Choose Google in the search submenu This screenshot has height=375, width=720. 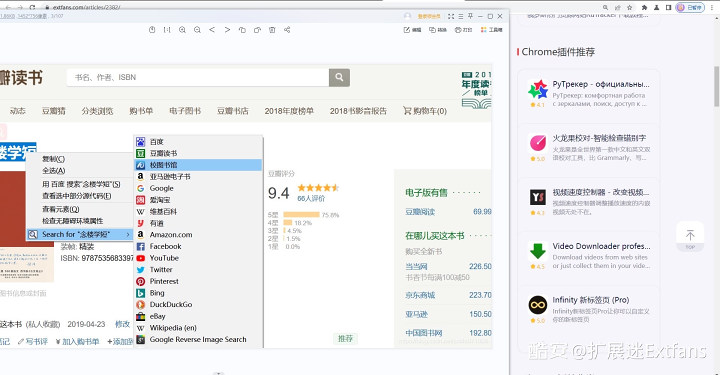click(x=199, y=188)
